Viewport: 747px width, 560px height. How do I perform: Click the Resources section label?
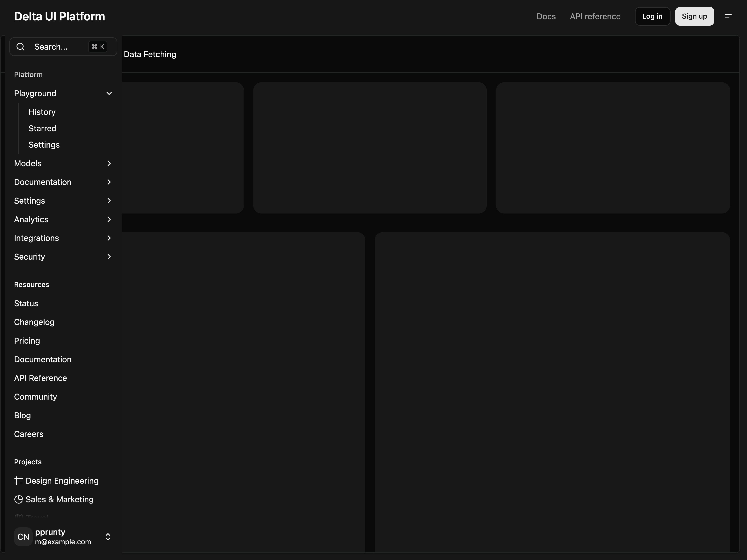pos(32,284)
